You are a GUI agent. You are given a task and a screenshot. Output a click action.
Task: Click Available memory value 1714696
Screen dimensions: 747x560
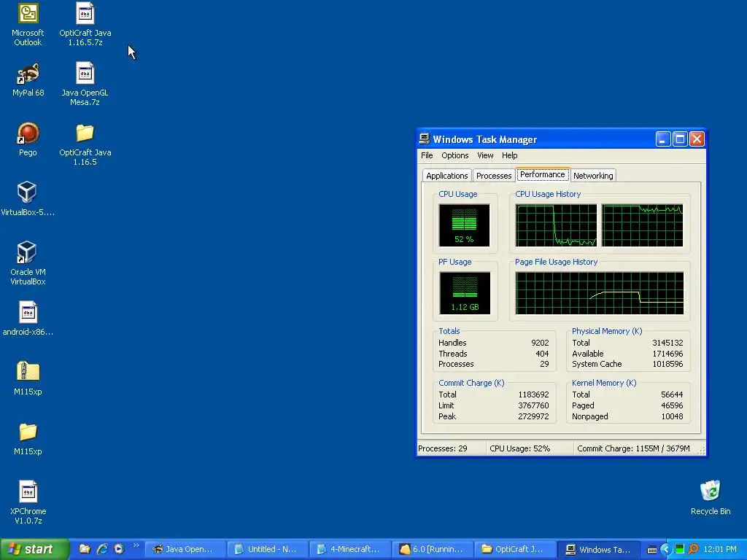(x=667, y=354)
